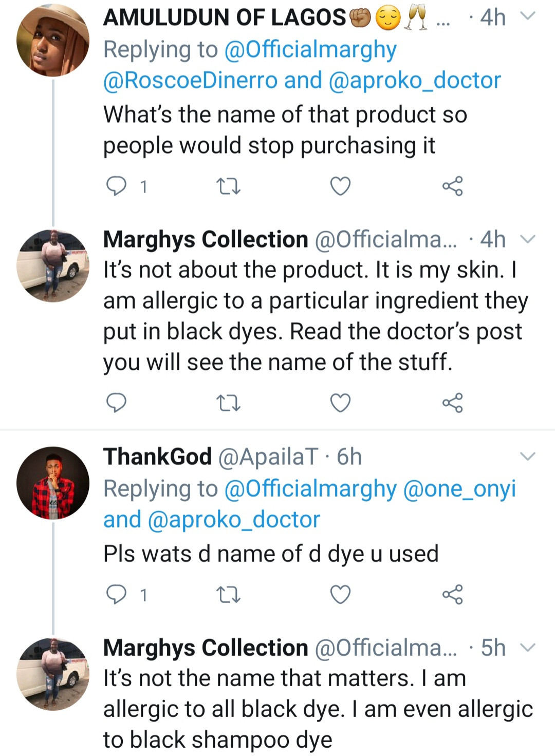Image resolution: width=555 pixels, height=756 pixels.
Task: Like the tweet about stopping product purchases
Action: 340,186
